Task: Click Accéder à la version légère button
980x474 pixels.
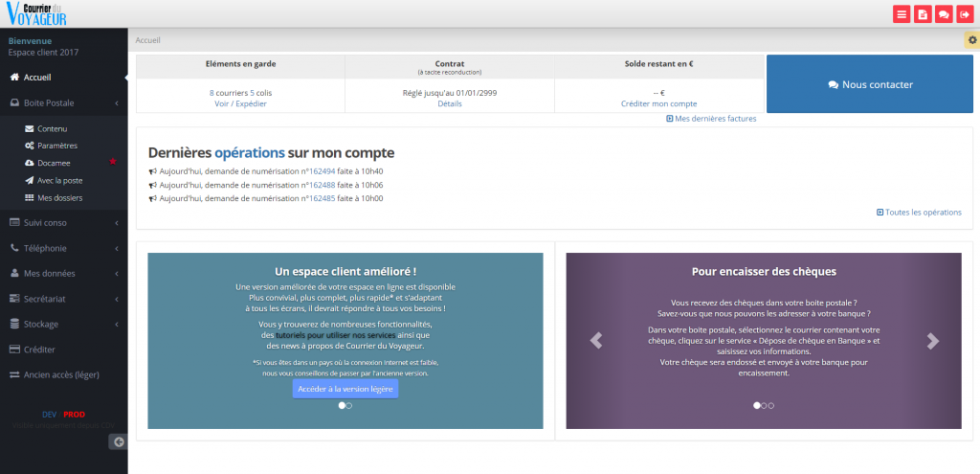Action: (x=345, y=389)
